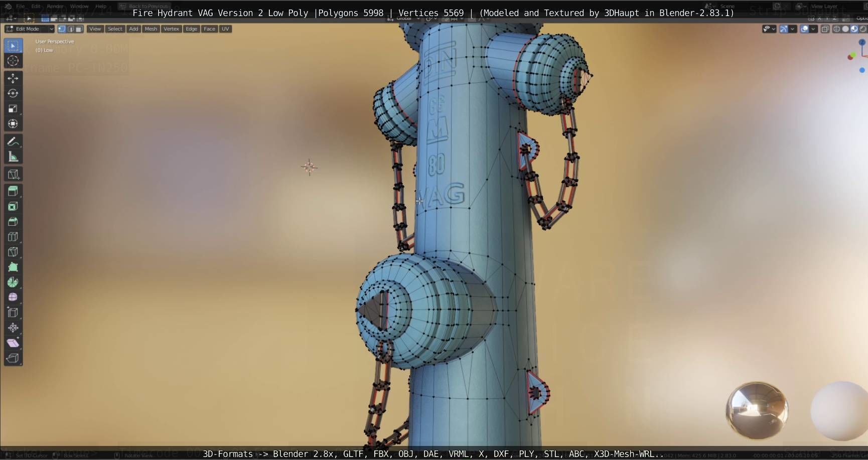Viewport: 868px width, 460px height.
Task: Switch to rendered viewport shading
Action: [x=862, y=29]
